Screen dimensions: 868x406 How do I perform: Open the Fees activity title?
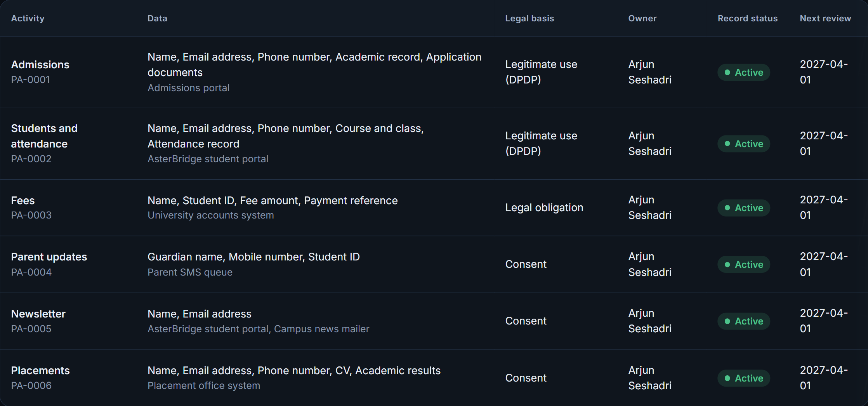23,200
